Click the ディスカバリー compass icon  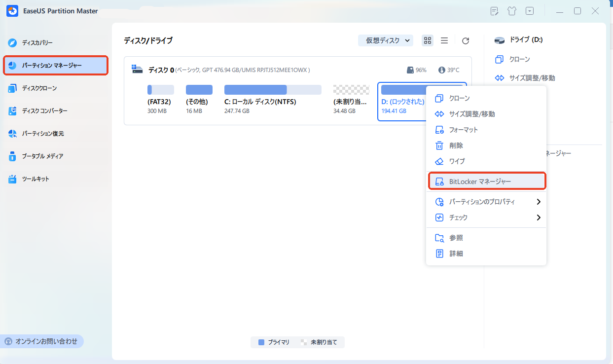[x=13, y=43]
